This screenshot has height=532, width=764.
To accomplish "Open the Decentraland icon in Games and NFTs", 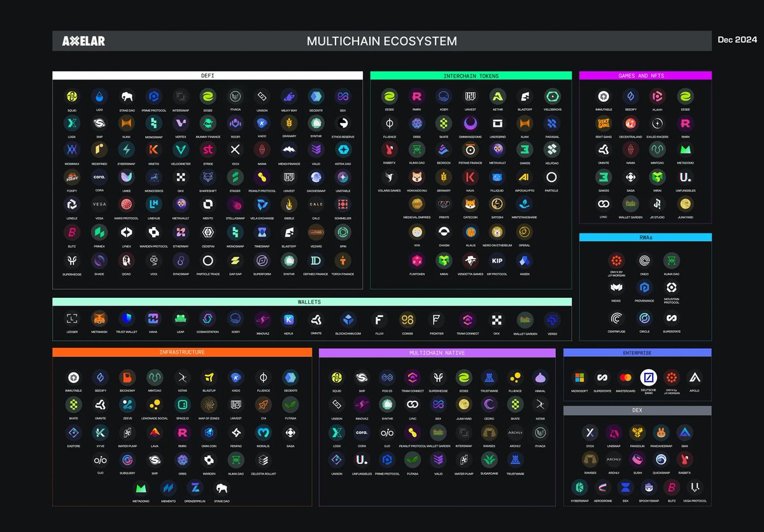I will click(x=630, y=123).
